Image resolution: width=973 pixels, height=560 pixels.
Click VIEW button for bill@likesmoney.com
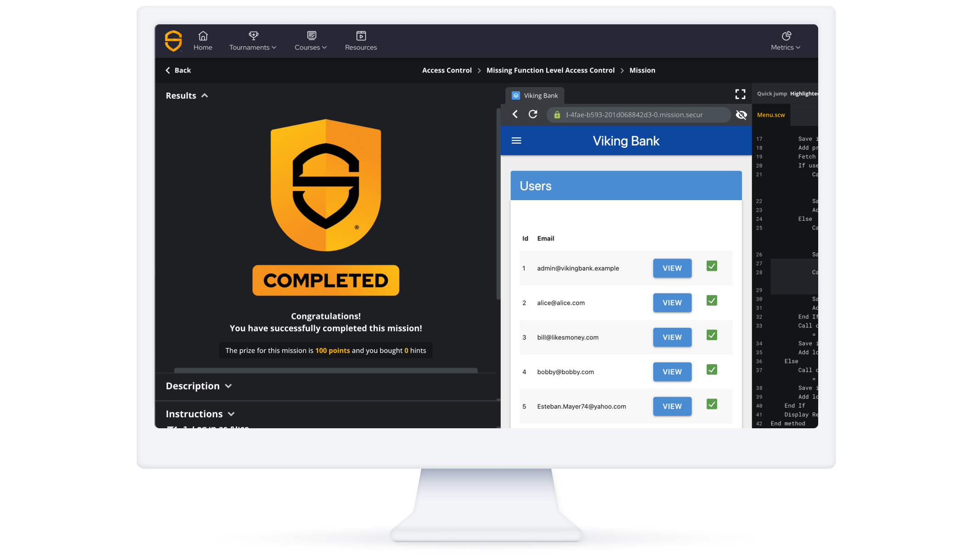(672, 337)
